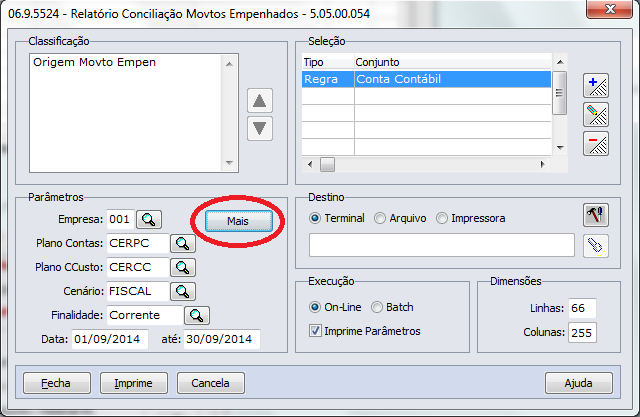Move classification item up with the arrow

point(260,100)
